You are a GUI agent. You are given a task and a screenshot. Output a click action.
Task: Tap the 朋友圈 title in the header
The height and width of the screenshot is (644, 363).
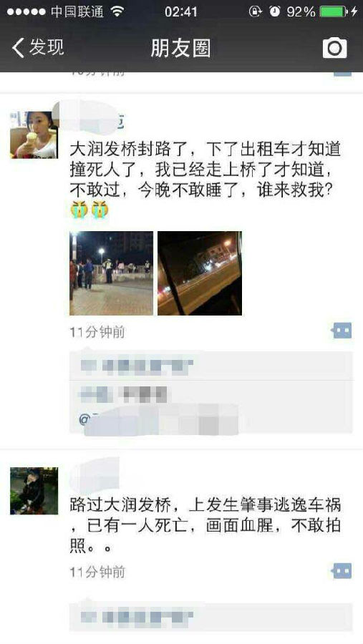point(181,48)
